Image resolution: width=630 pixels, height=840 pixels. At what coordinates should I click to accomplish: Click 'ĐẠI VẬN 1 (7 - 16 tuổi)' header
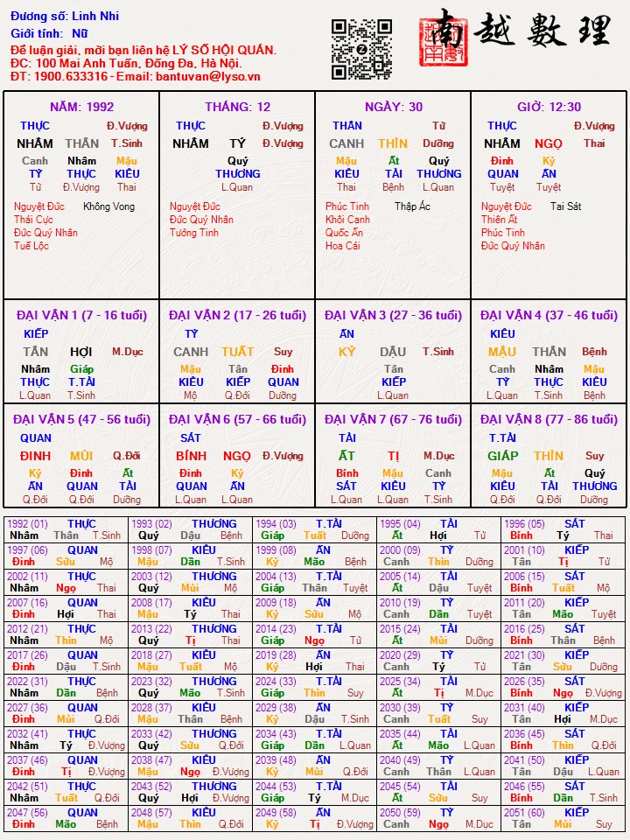81,315
